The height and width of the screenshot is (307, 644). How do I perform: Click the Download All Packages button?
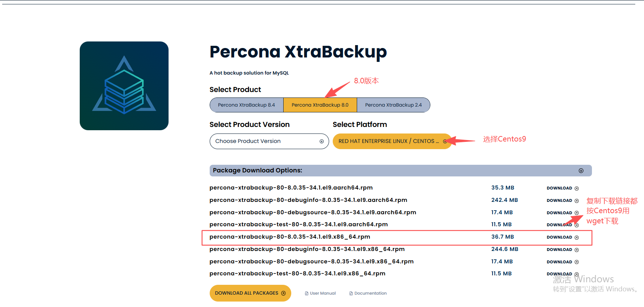click(250, 293)
